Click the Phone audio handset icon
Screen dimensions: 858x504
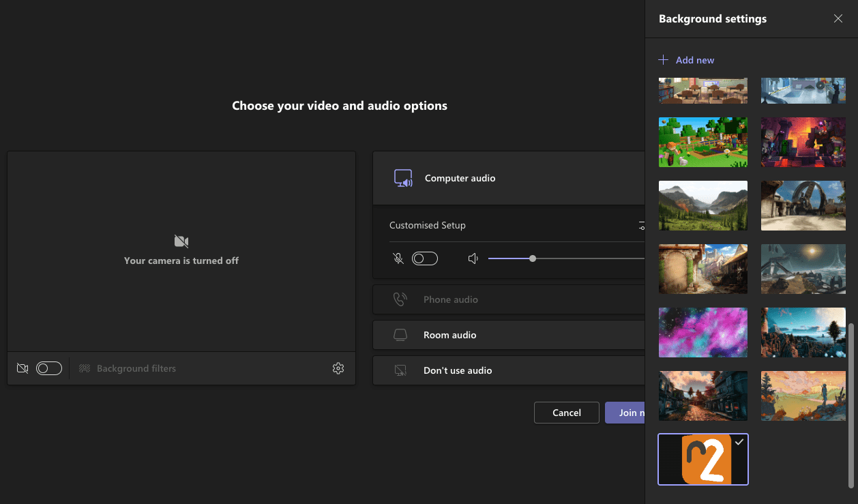coord(400,299)
